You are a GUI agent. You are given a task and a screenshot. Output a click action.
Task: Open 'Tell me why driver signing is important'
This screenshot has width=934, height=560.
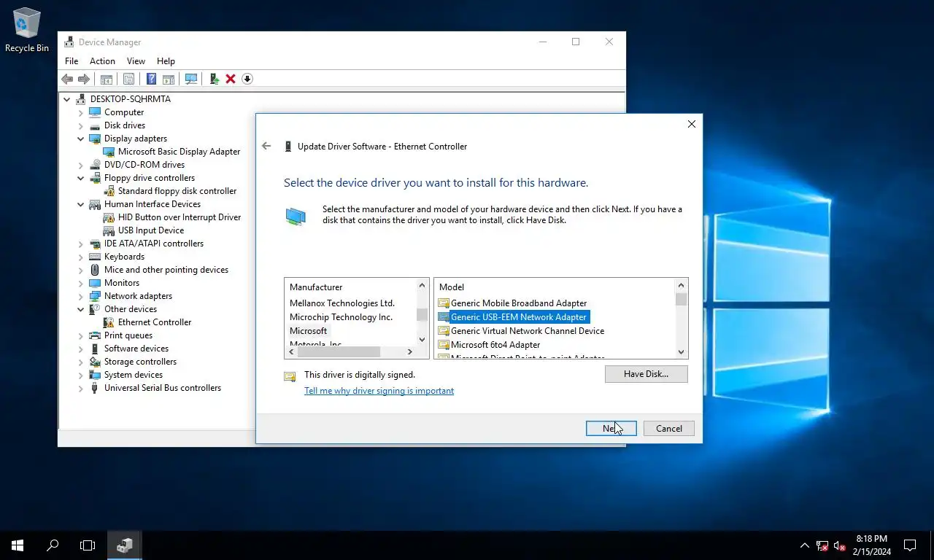coord(379,391)
